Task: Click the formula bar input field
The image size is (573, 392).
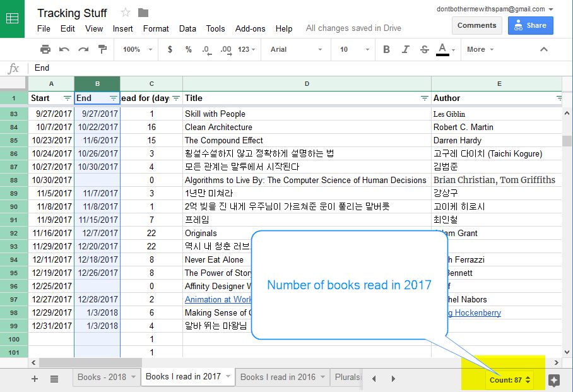Action: point(252,68)
